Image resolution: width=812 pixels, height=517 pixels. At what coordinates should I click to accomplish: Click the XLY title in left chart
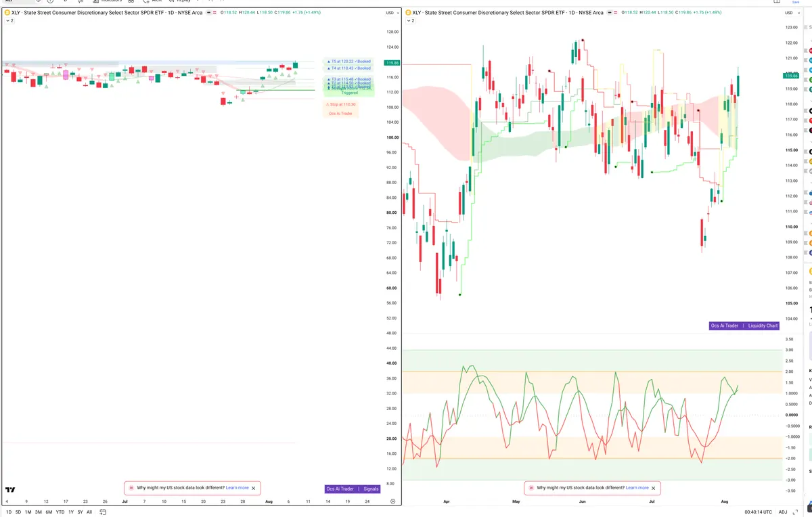(106, 13)
